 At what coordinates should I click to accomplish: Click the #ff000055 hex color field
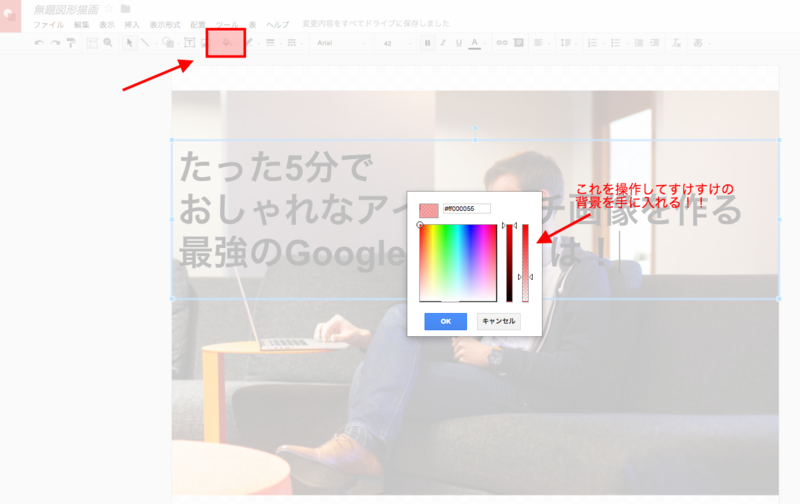(466, 209)
